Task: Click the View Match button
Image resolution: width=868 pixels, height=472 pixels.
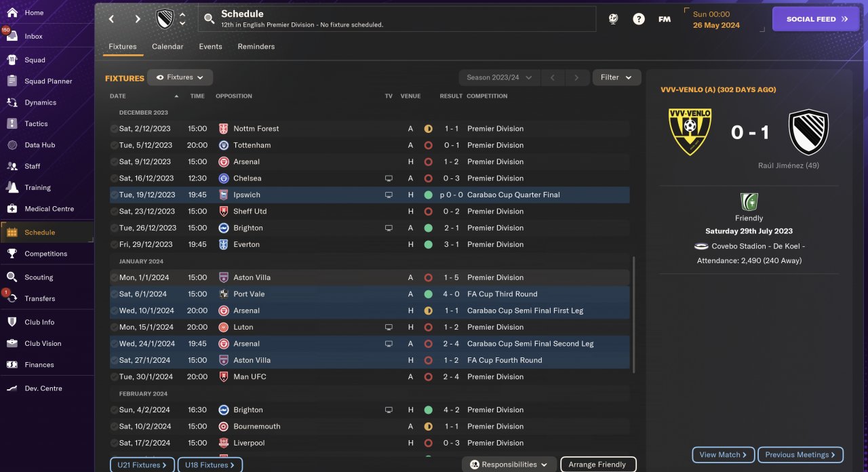Action: [x=724, y=455]
